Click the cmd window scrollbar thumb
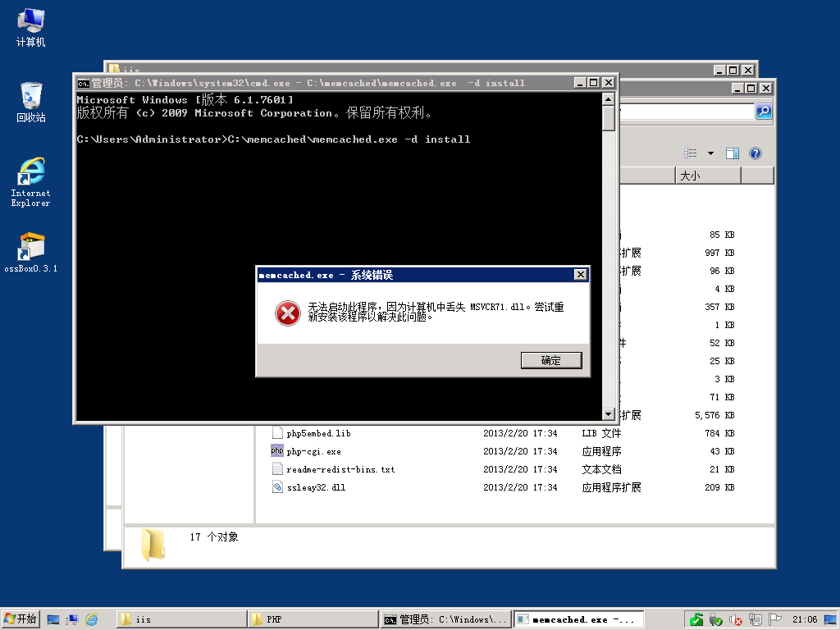This screenshot has height=630, width=840. [608, 118]
